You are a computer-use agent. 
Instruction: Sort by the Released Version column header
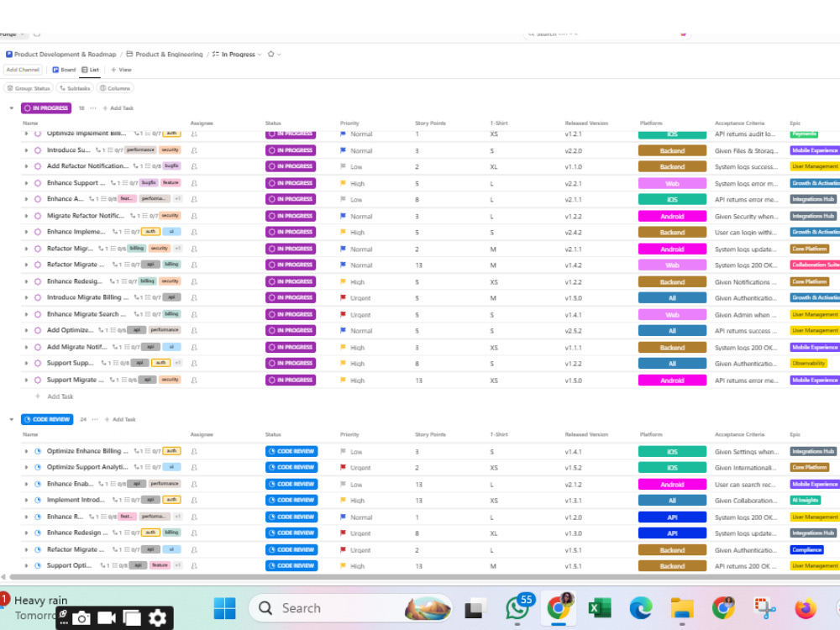point(586,123)
